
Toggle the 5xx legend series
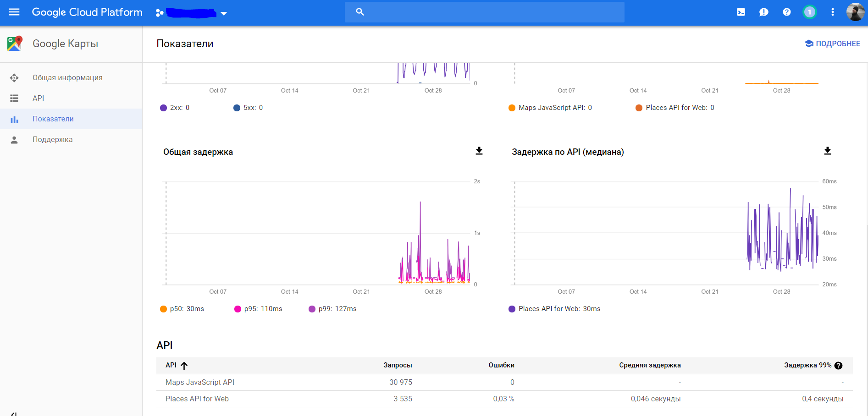(x=248, y=108)
